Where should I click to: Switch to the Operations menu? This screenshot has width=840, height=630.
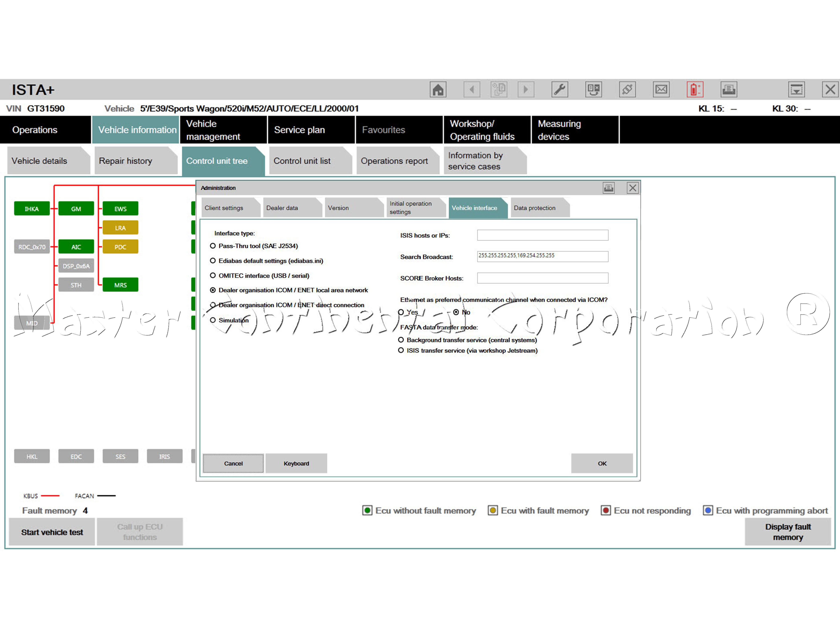pos(45,130)
